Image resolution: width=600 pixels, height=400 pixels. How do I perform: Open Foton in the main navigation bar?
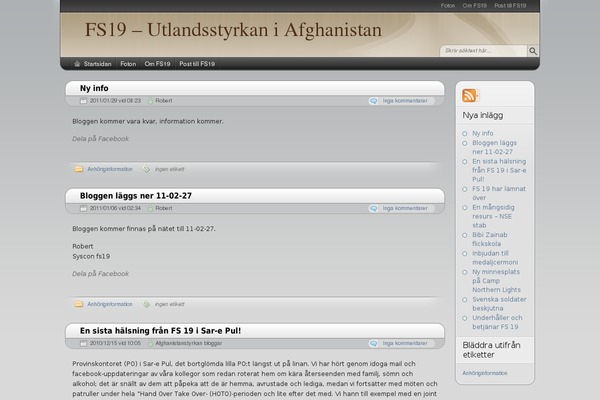(128, 64)
